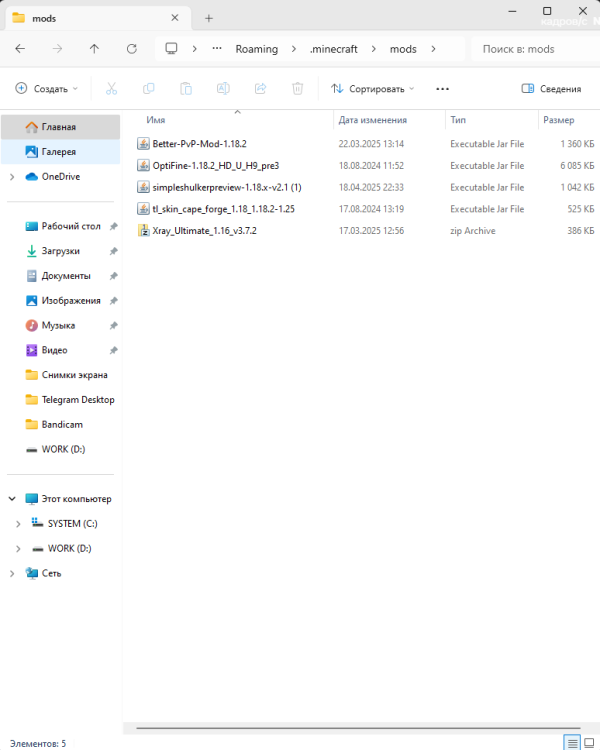Click the PC monitor icon in address bar
Image resolution: width=600 pixels, height=750 pixels.
coord(171,49)
